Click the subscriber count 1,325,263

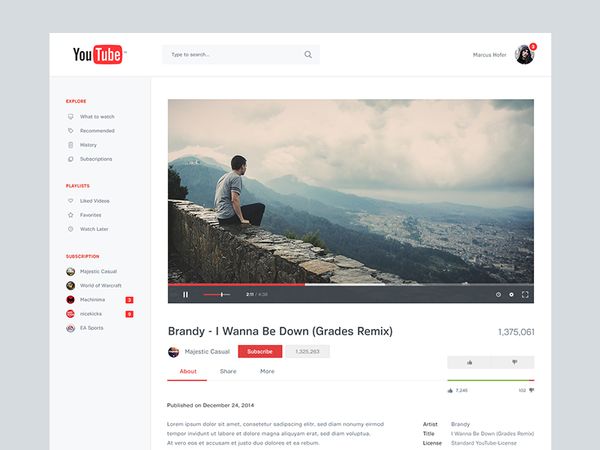tap(307, 351)
